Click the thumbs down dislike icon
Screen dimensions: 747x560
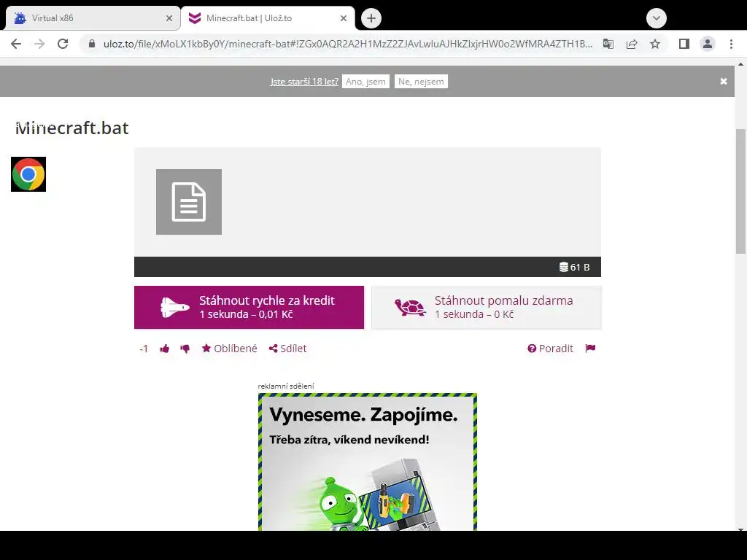(185, 349)
